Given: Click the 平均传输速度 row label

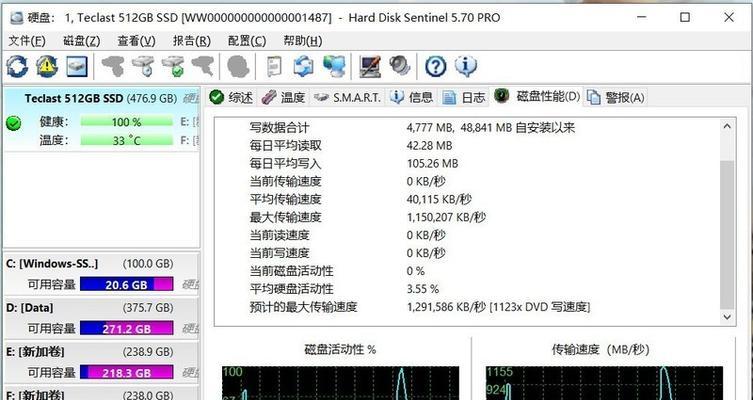Looking at the screenshot, I should click(285, 199).
